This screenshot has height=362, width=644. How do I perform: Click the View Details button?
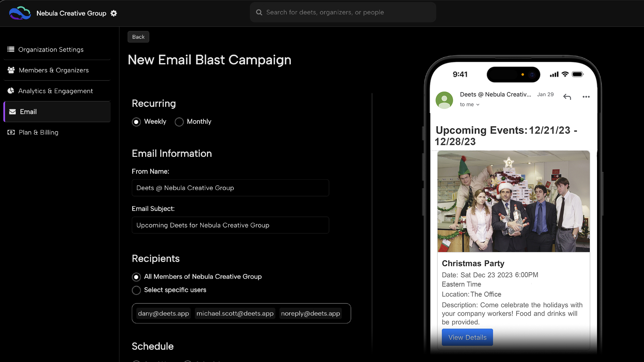pyautogui.click(x=467, y=337)
